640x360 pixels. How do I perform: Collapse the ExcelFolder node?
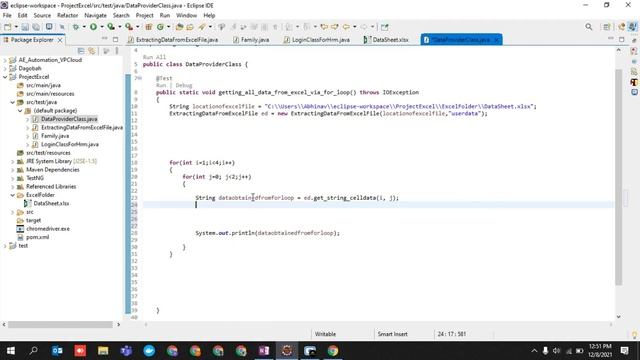tap(13, 195)
